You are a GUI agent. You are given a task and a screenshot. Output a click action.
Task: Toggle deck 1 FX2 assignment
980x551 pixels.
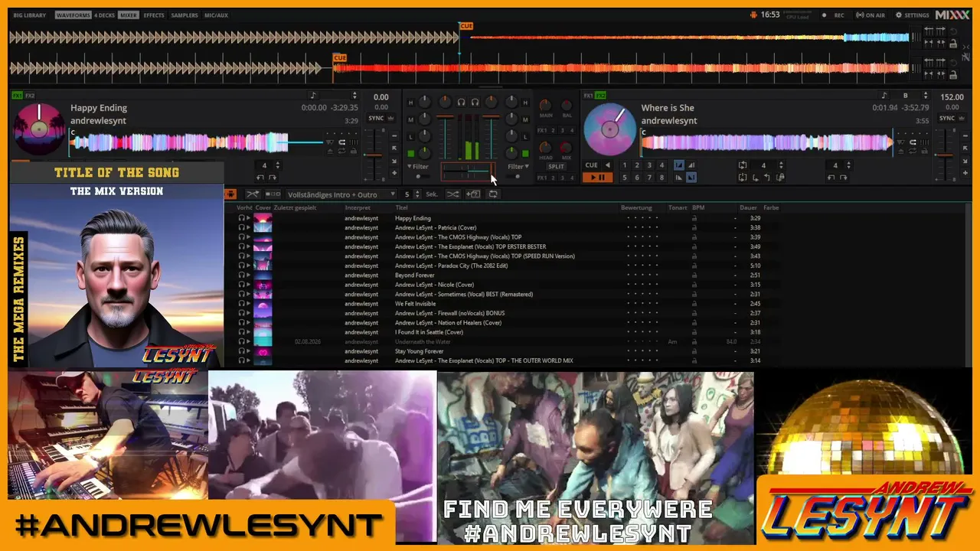pos(30,96)
